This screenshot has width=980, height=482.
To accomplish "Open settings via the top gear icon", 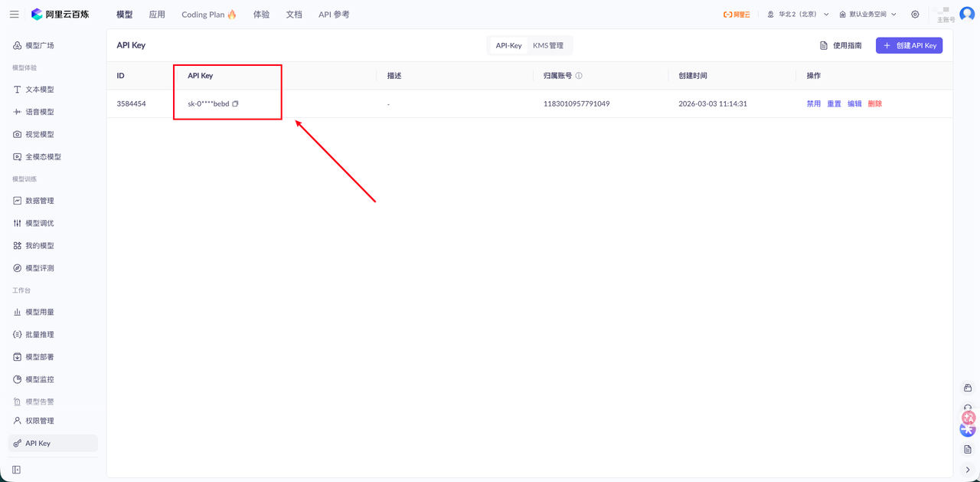I will 915,15.
